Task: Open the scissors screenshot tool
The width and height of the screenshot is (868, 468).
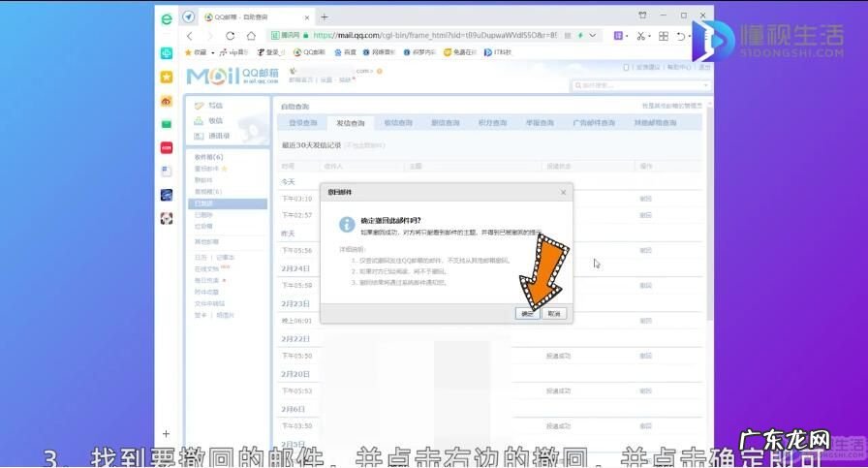Action: [640, 36]
